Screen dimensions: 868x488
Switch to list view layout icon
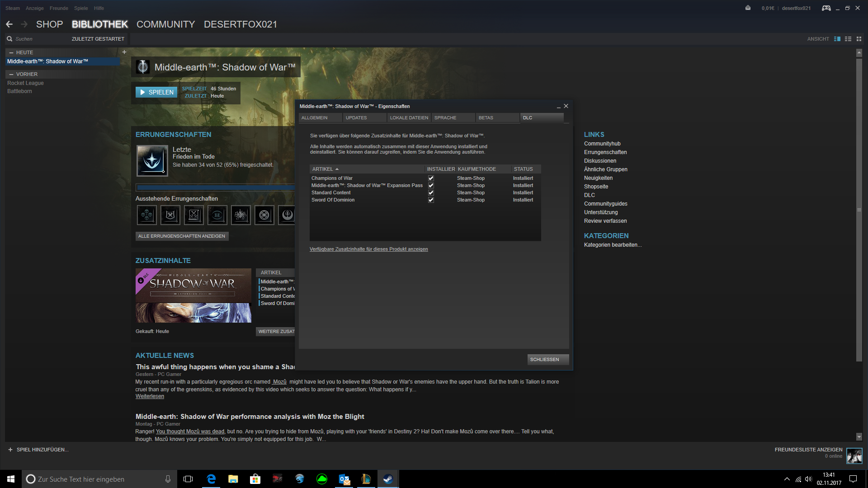pos(848,39)
